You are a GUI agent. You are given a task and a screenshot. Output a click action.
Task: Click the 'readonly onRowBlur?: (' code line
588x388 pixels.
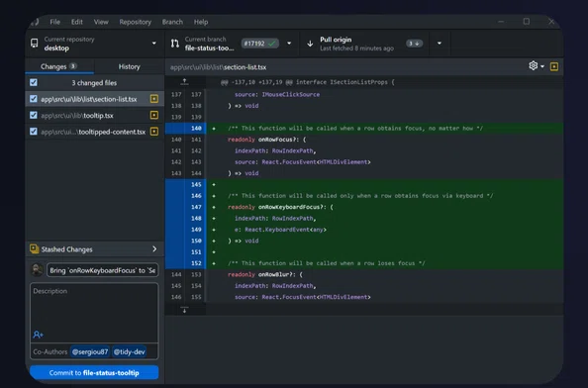264,274
